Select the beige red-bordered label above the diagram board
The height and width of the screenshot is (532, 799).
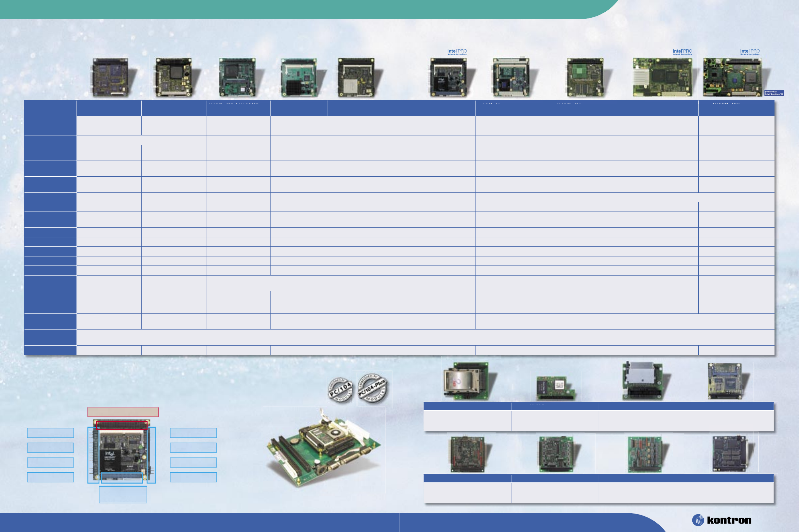(x=123, y=412)
